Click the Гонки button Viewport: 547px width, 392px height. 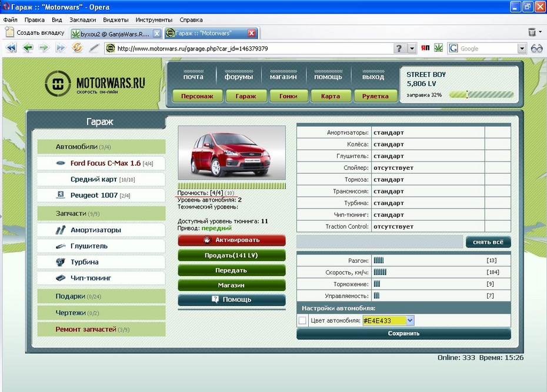(x=289, y=96)
